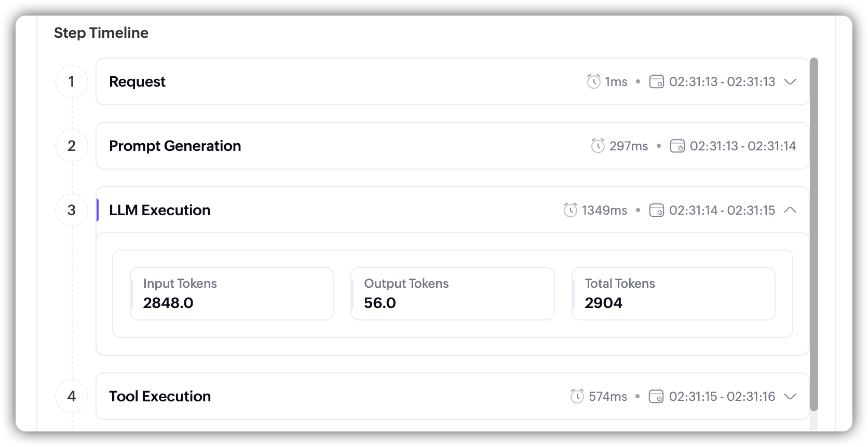Click calendar icon in LLM Execution row
868x447 pixels.
tap(656, 210)
